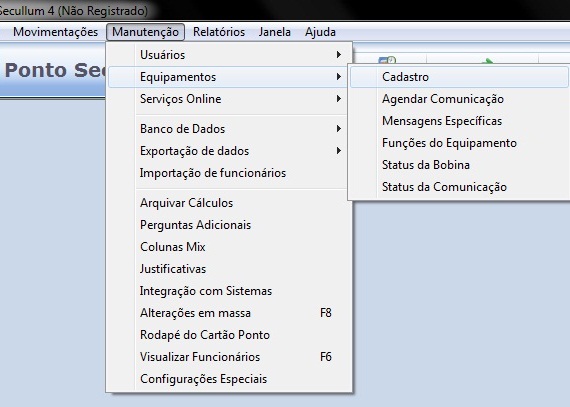Open the Relatórios menu

(x=219, y=32)
